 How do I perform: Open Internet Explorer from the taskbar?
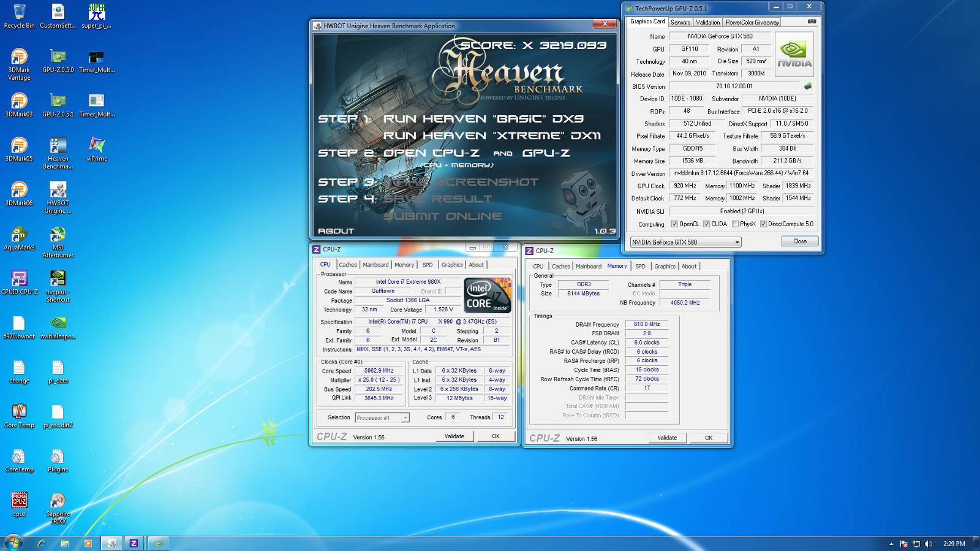click(41, 543)
